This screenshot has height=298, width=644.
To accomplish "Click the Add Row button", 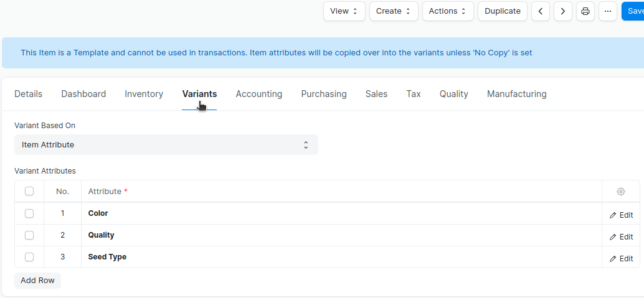I will tap(37, 281).
